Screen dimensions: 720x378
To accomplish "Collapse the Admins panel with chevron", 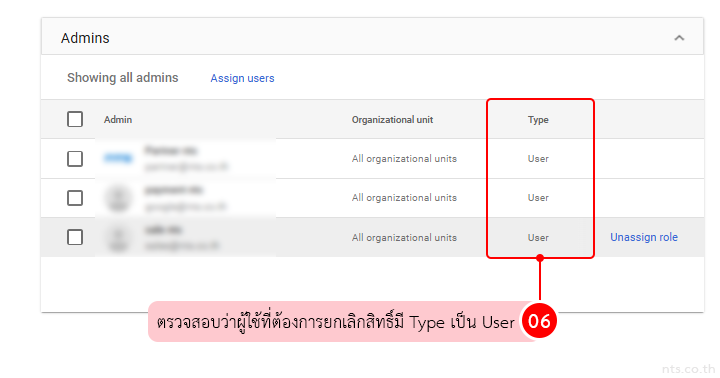I will coord(679,38).
